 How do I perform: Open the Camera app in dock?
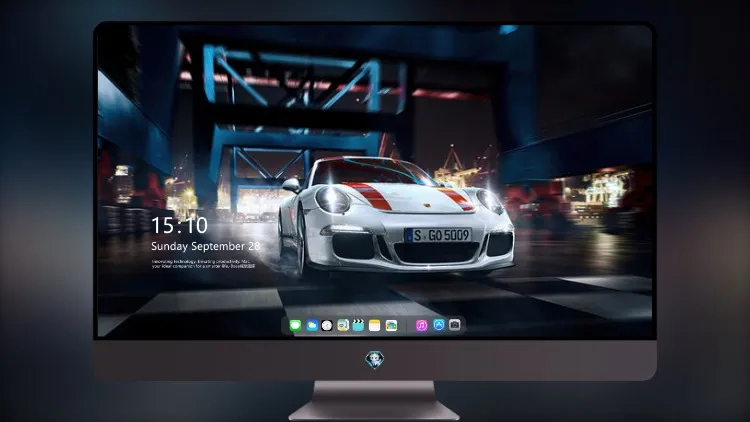455,325
